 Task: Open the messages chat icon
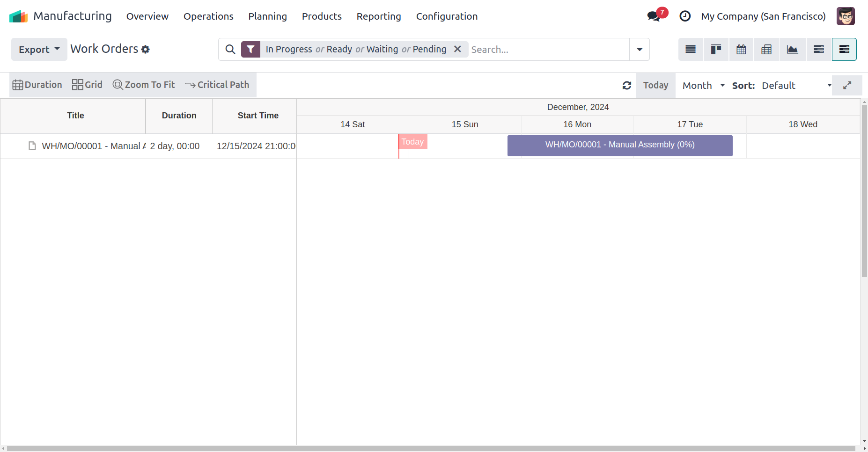coord(654,16)
